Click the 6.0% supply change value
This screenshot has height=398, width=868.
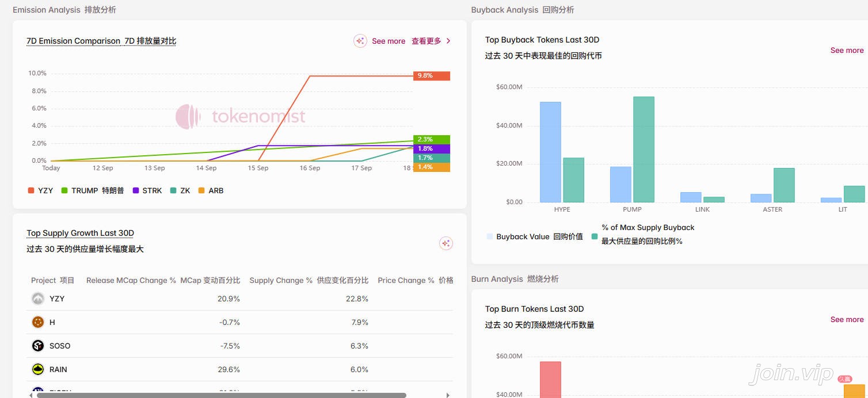(360, 369)
